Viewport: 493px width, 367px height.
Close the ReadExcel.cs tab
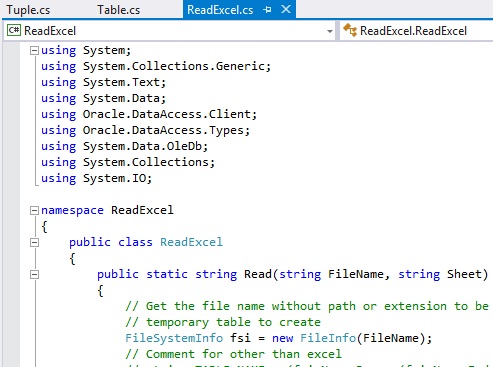pos(286,9)
